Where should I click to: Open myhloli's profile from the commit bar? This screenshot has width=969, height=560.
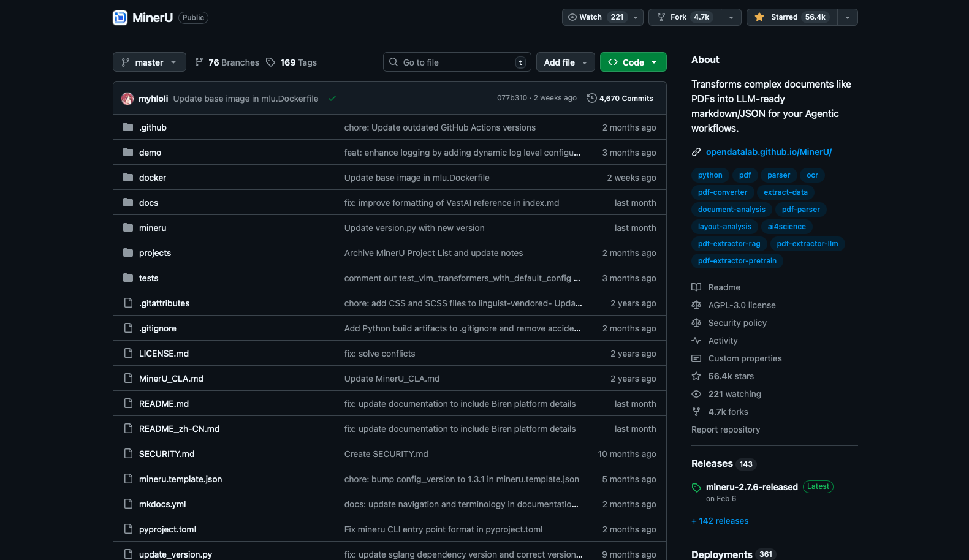pos(153,99)
